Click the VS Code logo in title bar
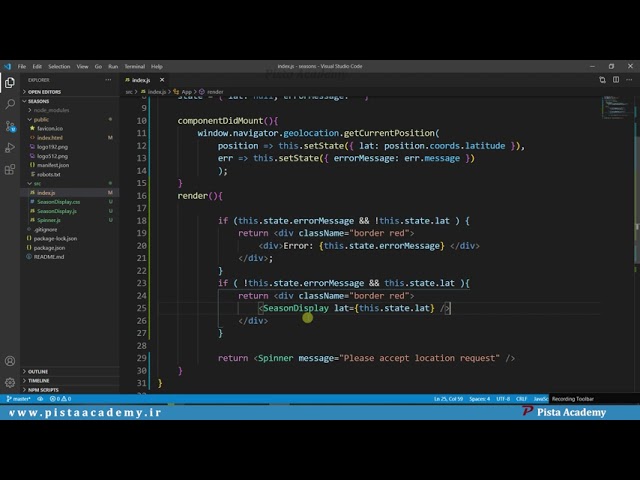Screen dimensions: 640x480 tap(7, 66)
